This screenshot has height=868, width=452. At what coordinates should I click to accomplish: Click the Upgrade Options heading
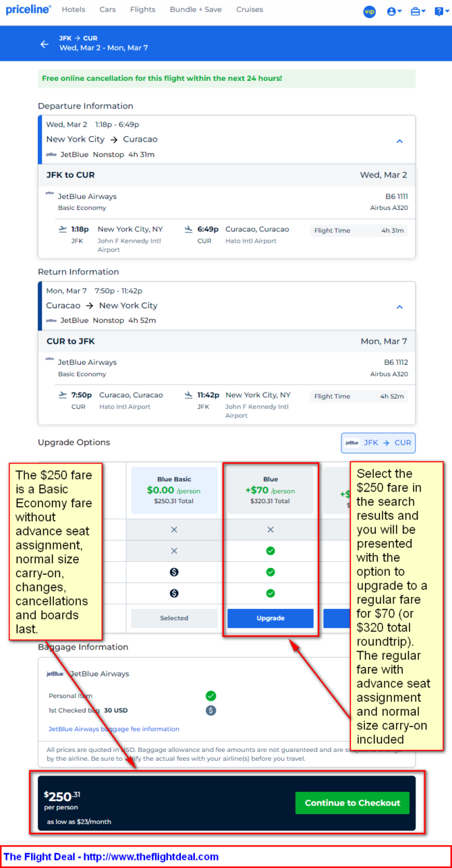point(74,442)
